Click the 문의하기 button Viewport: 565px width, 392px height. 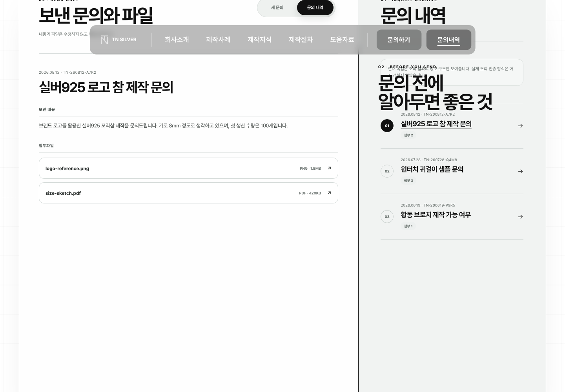pos(399,40)
